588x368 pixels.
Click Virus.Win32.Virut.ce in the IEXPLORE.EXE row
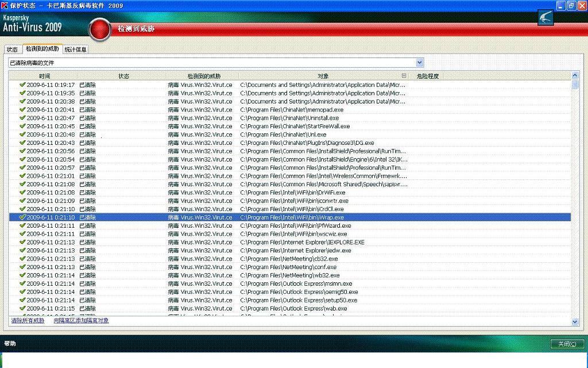pyautogui.click(x=206, y=242)
